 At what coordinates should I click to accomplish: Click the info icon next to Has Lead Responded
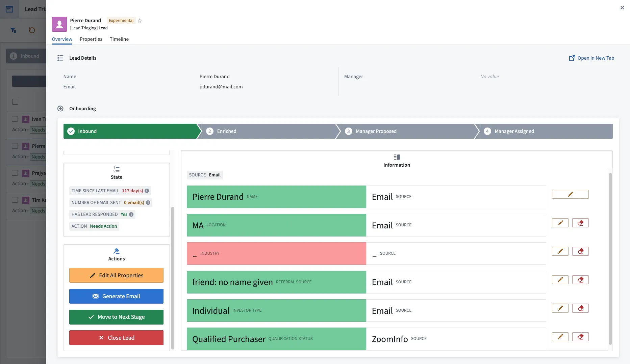(x=131, y=214)
